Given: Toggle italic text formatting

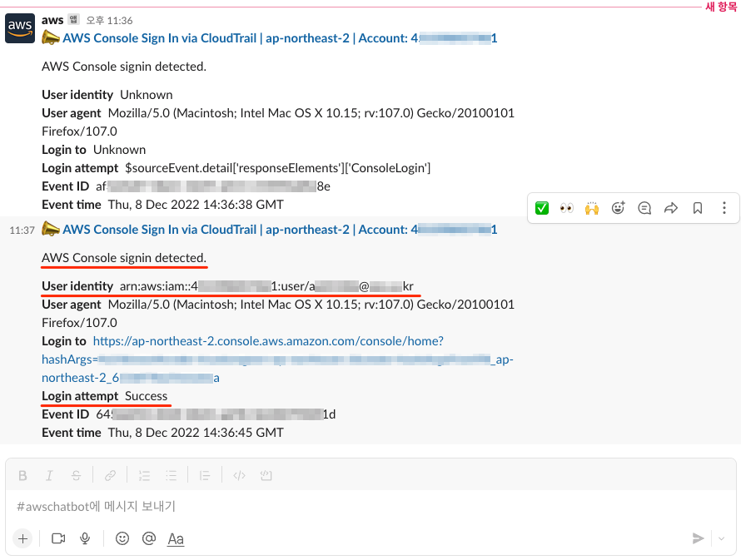Looking at the screenshot, I should [x=49, y=475].
